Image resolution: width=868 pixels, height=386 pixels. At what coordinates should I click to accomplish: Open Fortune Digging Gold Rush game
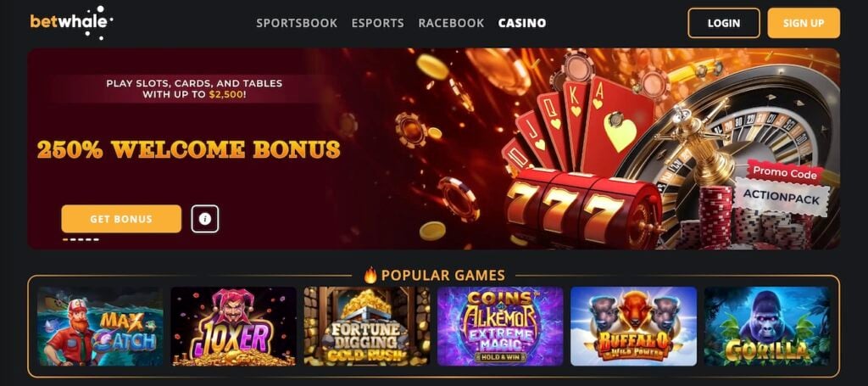pos(366,326)
